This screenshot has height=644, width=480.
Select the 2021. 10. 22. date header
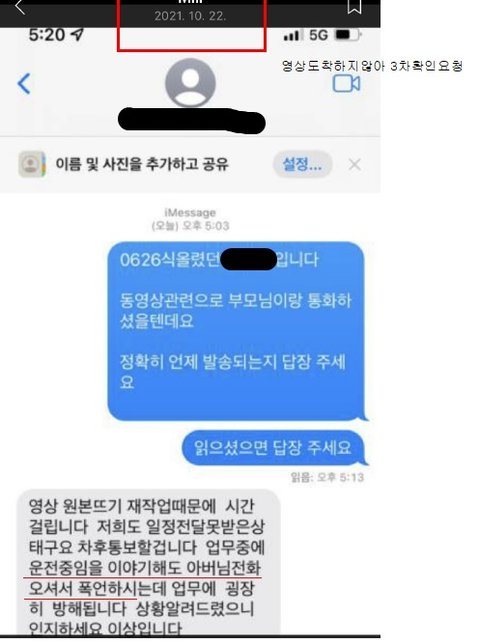click(x=190, y=16)
